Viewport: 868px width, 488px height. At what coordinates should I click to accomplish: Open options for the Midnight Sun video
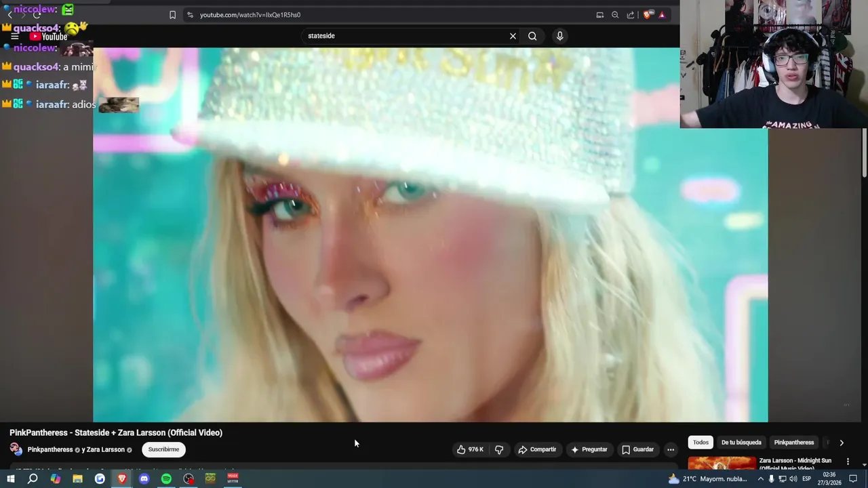848,462
